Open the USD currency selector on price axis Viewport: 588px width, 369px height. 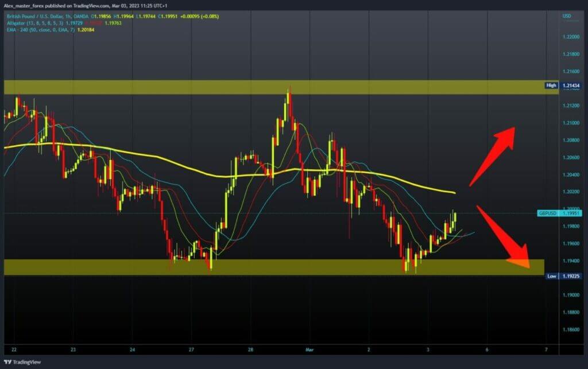pos(567,17)
